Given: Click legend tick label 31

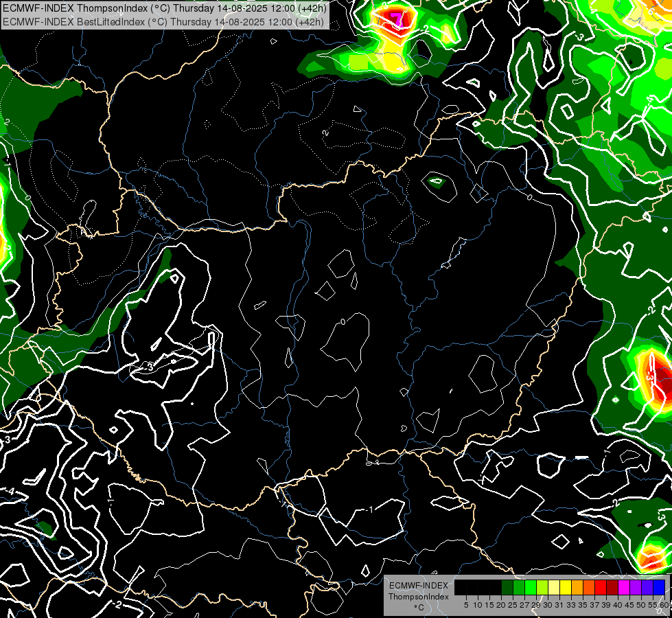Looking at the screenshot, I should [559, 605].
